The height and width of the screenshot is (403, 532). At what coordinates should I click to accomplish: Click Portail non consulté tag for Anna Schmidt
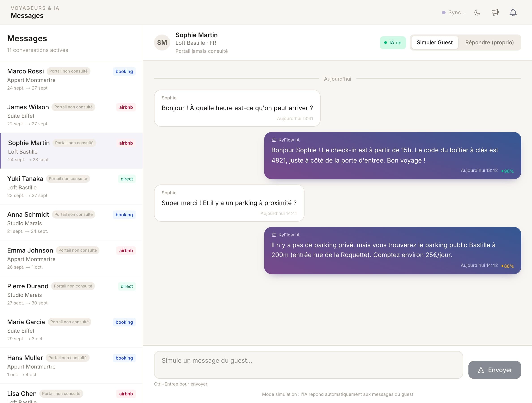73,214
